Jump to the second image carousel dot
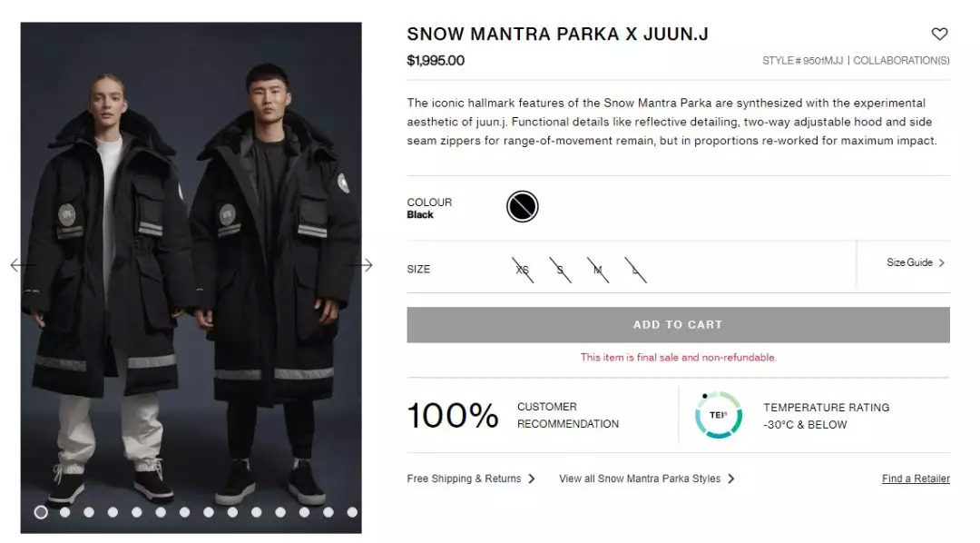 pos(64,512)
